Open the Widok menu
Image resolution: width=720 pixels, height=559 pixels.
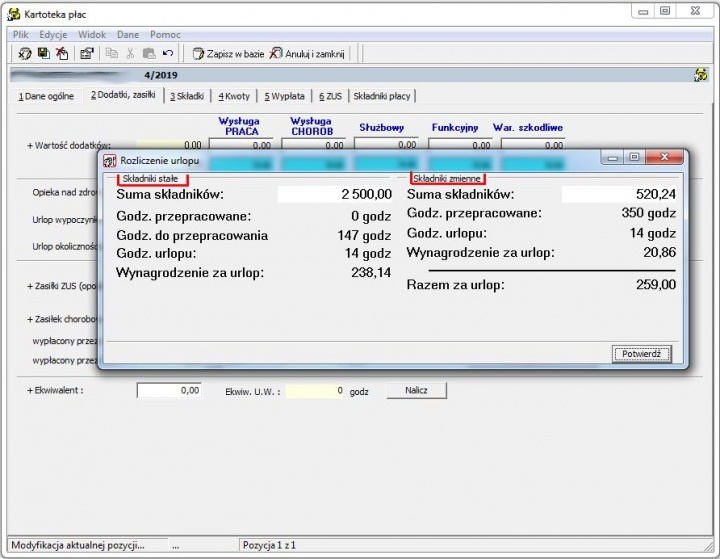tap(92, 34)
